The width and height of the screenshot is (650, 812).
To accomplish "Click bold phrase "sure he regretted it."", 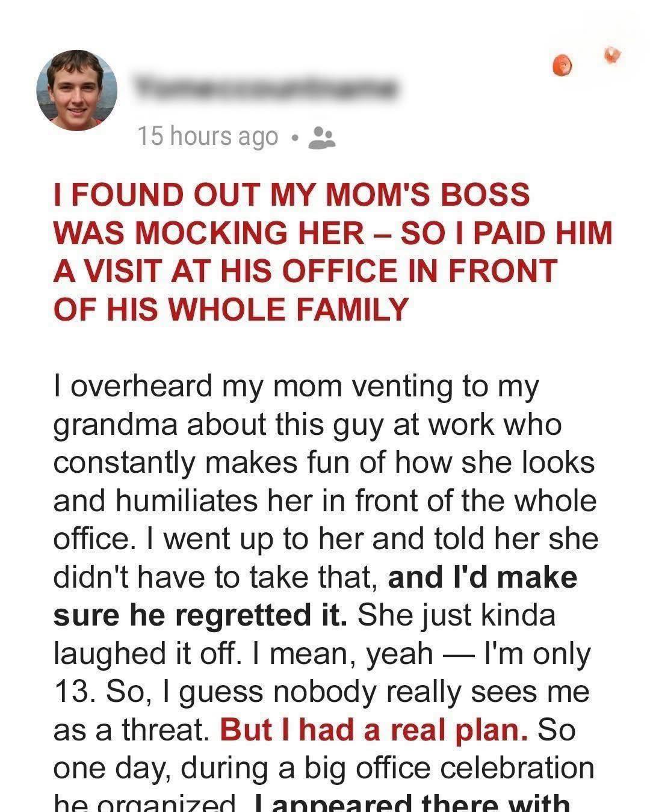I will pyautogui.click(x=200, y=615).
